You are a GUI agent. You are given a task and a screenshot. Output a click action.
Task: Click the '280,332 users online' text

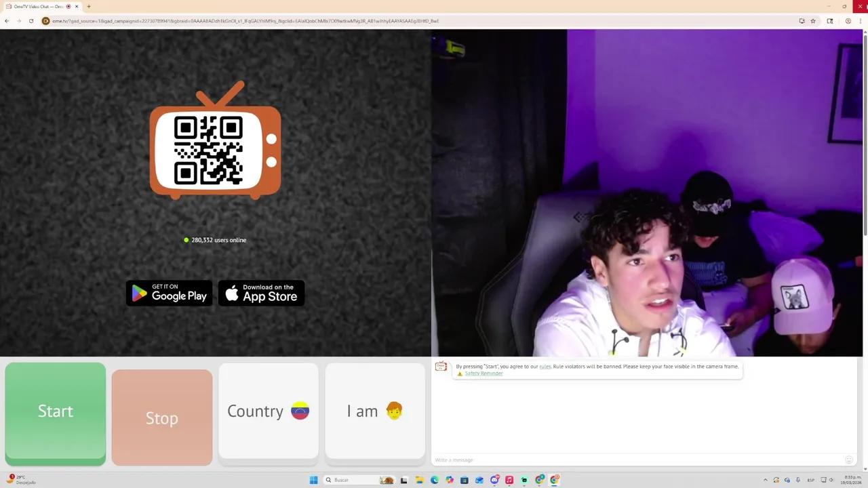pos(219,240)
